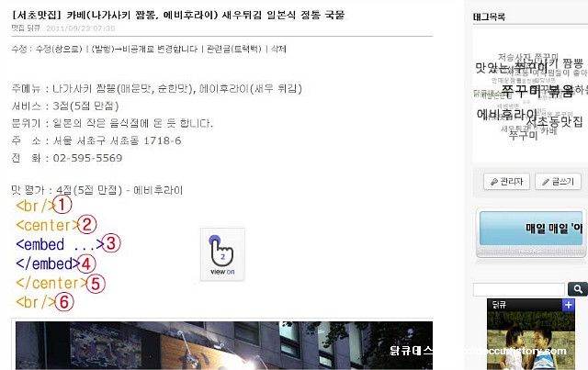Viewport: 588px width, 370px height.
Task: Click the wrench icon of 관리자 button
Action: click(x=494, y=182)
